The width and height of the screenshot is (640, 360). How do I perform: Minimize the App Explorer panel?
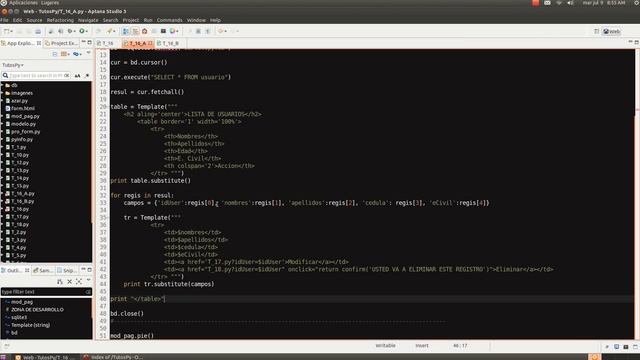tap(83, 42)
